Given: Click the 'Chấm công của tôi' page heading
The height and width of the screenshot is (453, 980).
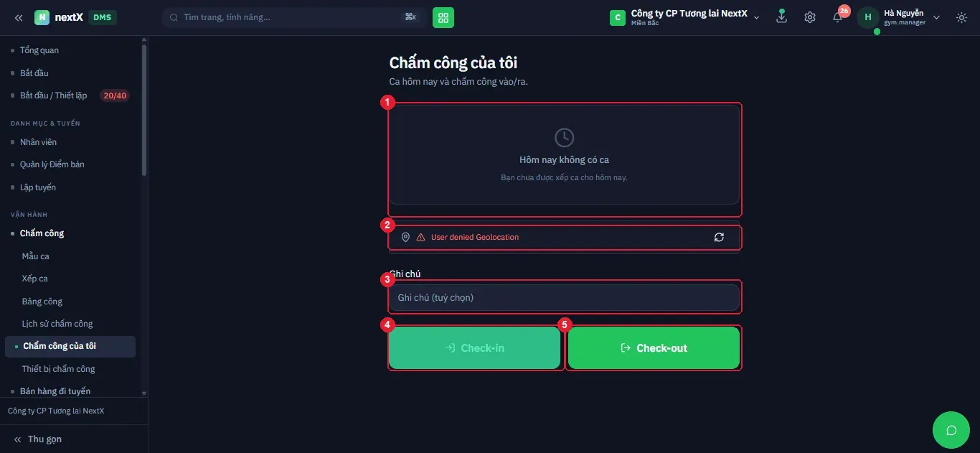Looking at the screenshot, I should pyautogui.click(x=453, y=63).
